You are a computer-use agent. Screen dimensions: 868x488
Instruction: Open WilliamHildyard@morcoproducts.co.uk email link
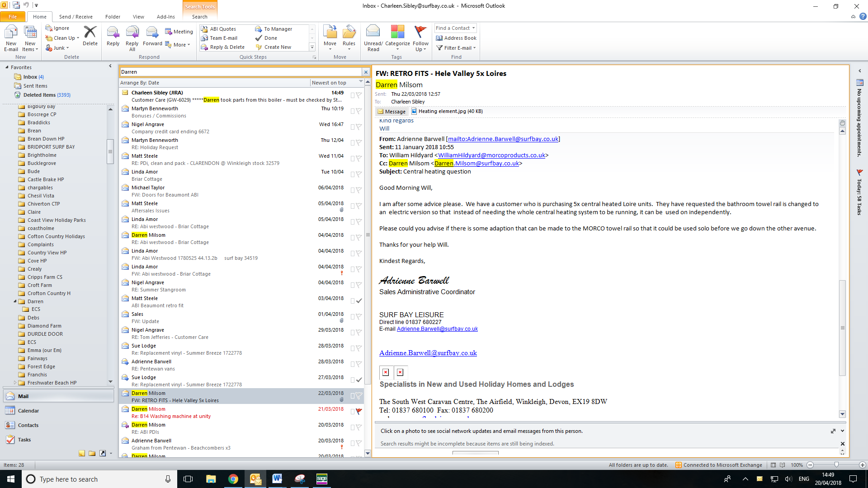click(x=491, y=155)
